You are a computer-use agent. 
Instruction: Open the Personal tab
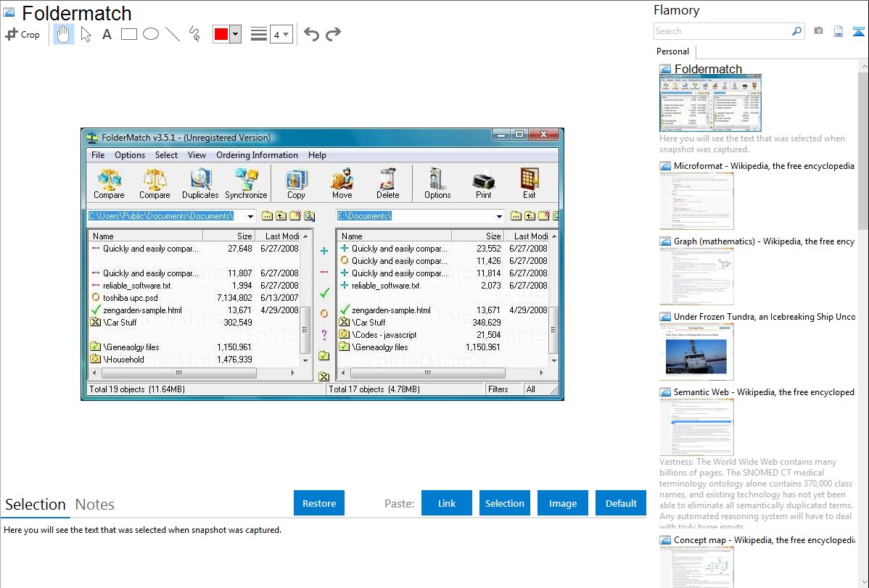(672, 51)
